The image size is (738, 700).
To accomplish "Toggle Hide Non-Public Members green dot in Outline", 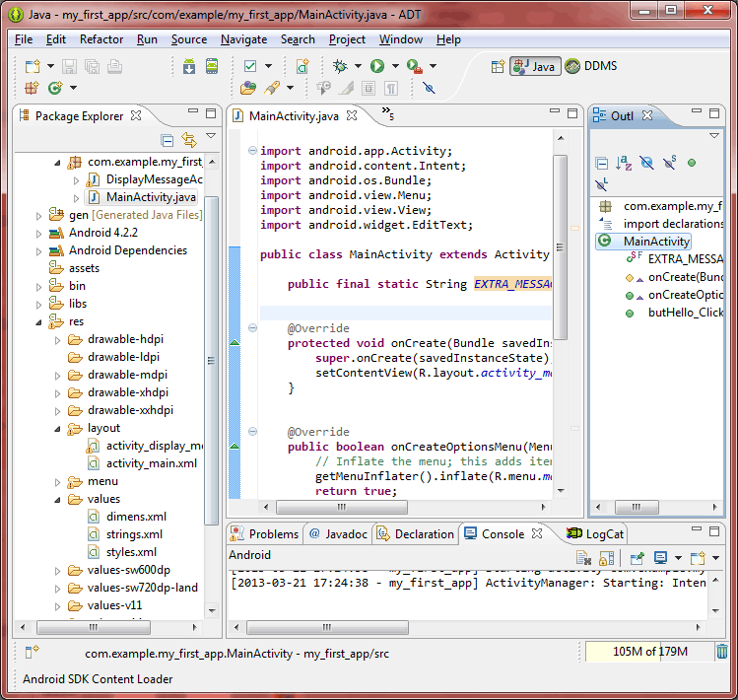I will pos(692,163).
